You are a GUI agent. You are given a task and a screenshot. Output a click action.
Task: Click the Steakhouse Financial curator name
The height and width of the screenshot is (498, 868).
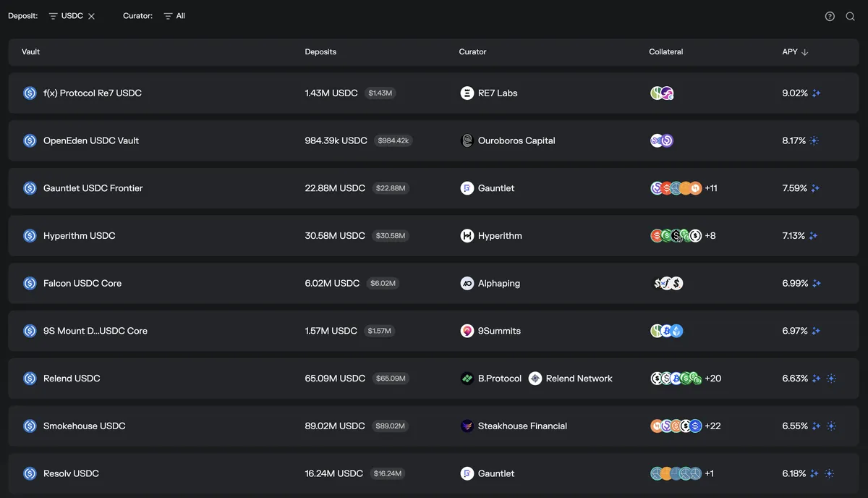pyautogui.click(x=522, y=426)
